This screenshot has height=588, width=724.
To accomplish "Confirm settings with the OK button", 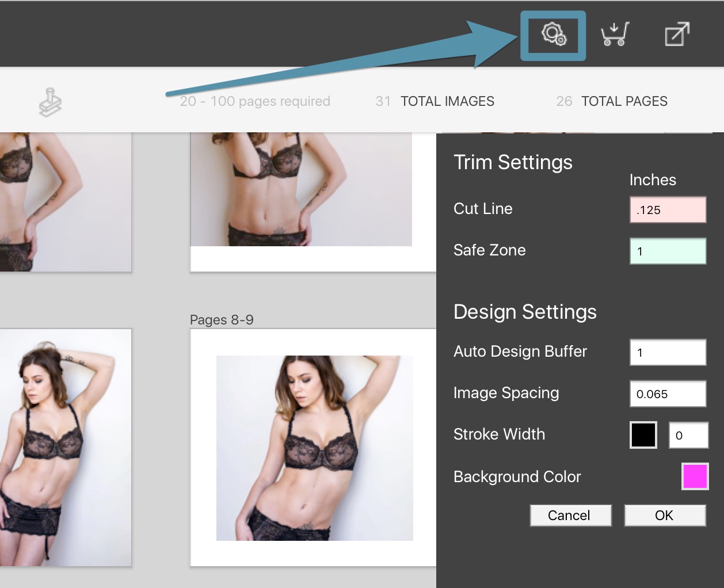I will pos(665,515).
